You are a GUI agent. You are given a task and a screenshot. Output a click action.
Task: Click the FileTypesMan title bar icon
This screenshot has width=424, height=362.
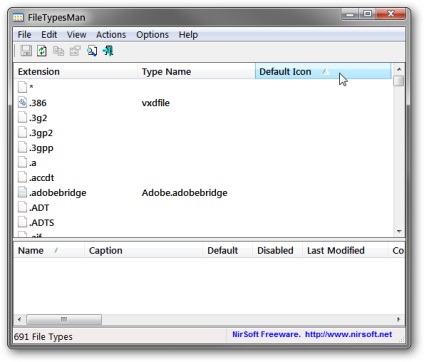(x=18, y=17)
